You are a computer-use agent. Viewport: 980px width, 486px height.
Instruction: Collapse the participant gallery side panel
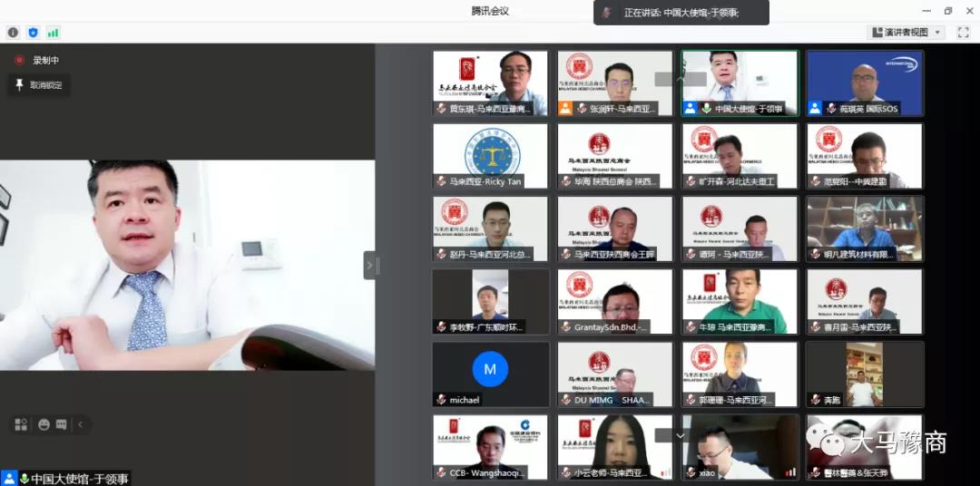[369, 266]
